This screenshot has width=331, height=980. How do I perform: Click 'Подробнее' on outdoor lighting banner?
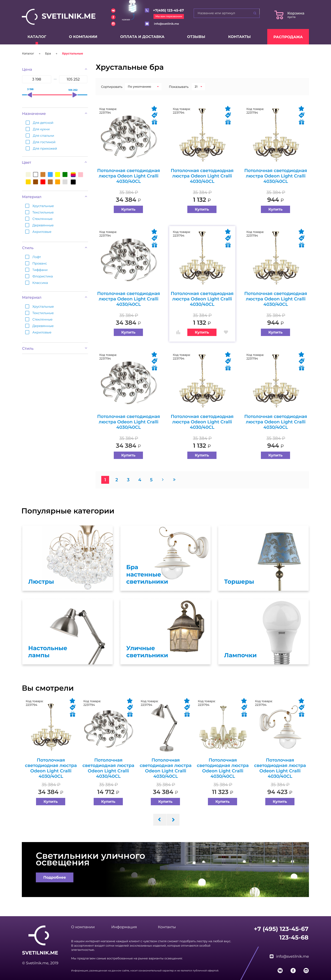pyautogui.click(x=54, y=877)
